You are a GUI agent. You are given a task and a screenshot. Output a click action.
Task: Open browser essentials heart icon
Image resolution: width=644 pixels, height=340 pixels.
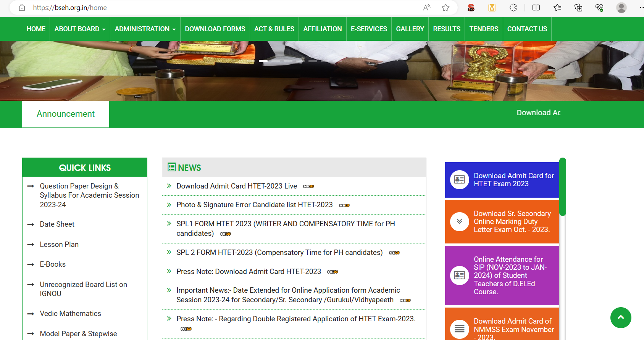point(599,8)
